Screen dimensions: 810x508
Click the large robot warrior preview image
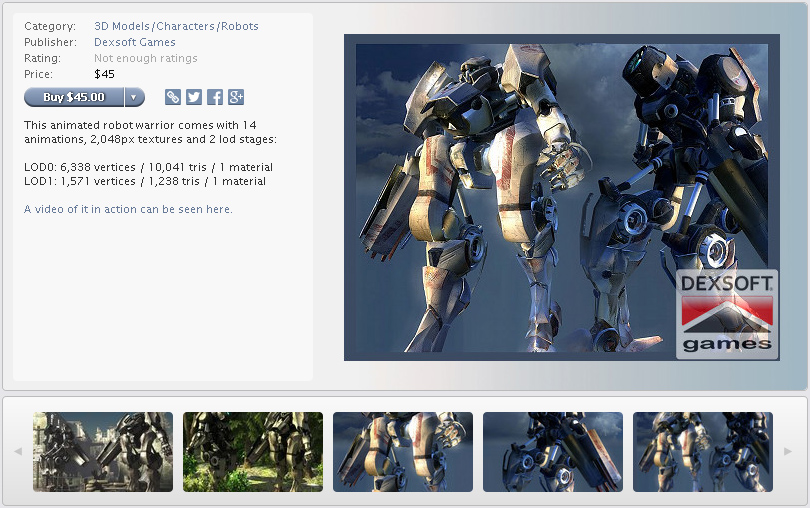(562, 197)
